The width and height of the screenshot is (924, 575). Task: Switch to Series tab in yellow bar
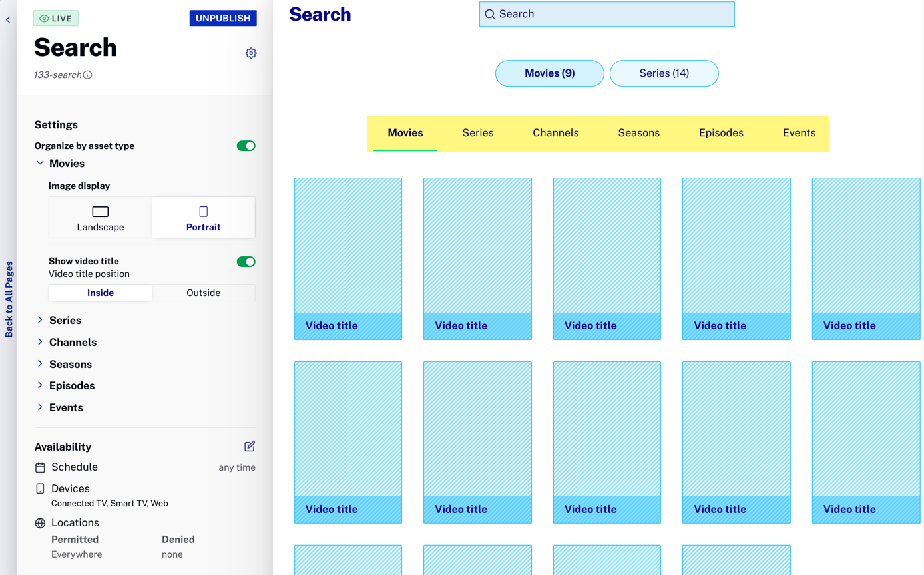point(478,133)
